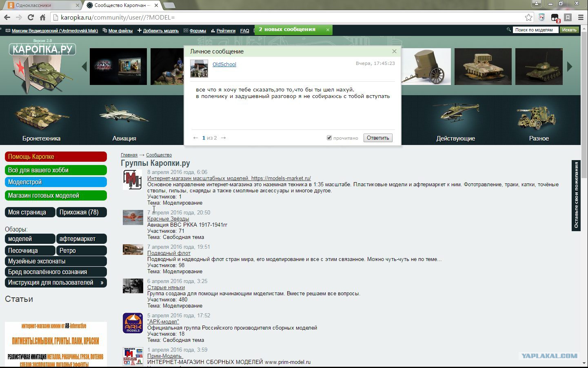Toggle the прочитано checkbox

329,138
